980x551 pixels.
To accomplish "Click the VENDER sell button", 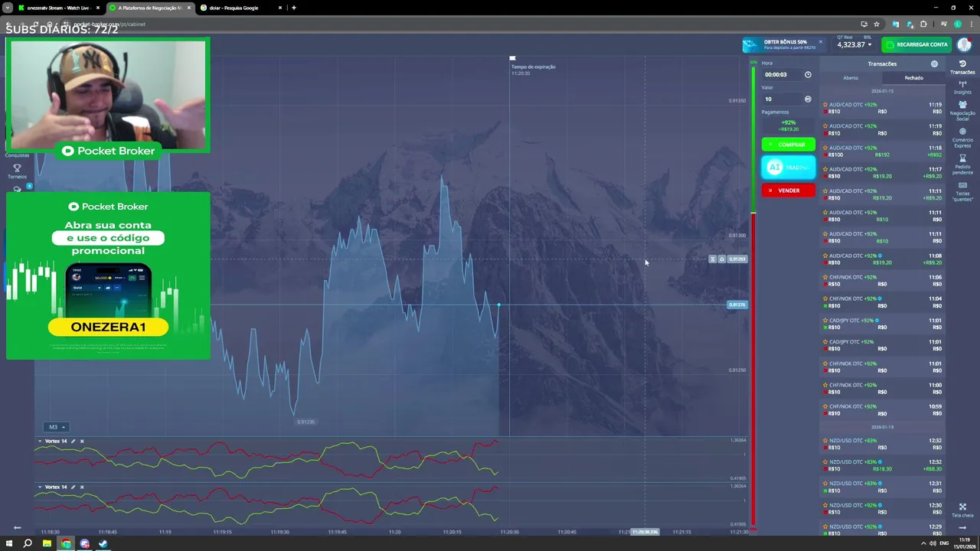I will click(788, 191).
